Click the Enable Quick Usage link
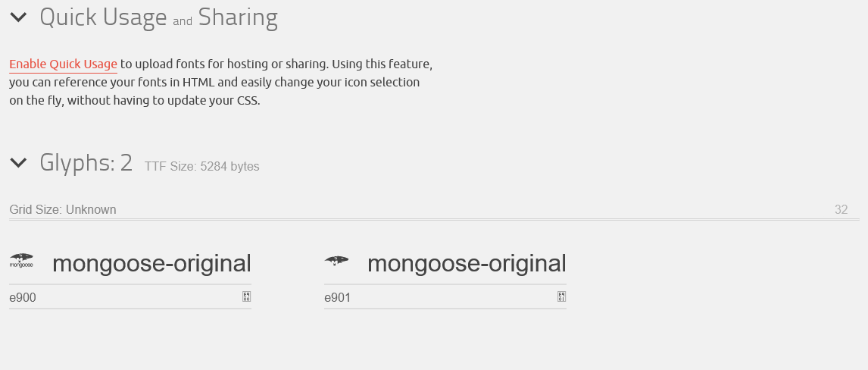 [63, 64]
